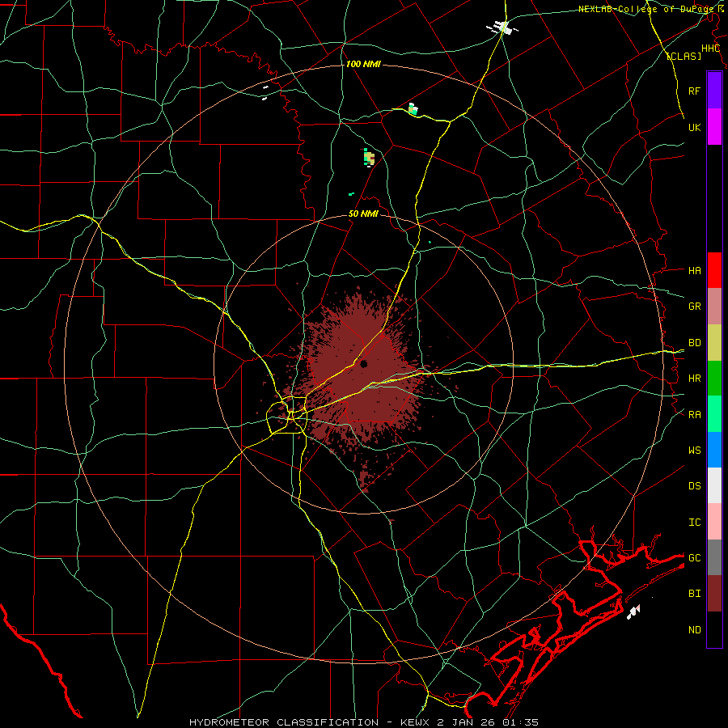Image resolution: width=728 pixels, height=728 pixels.
Task: Click the "BI" legend label
Action: click(x=694, y=594)
